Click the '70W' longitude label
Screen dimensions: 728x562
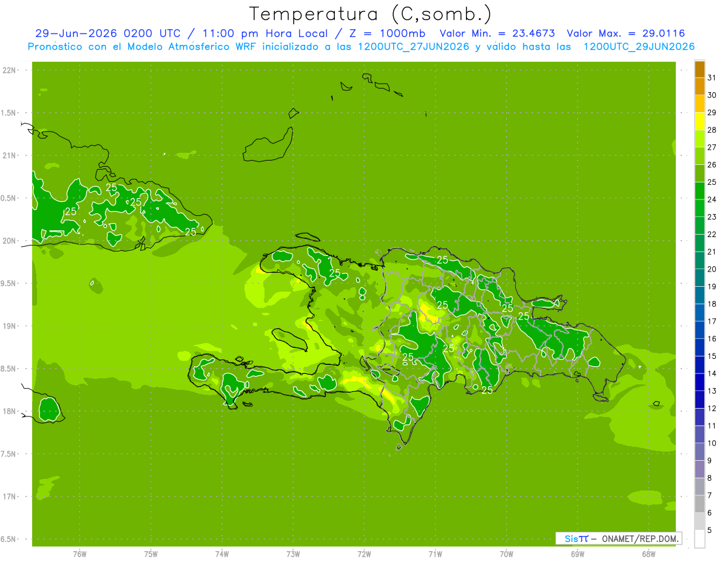(506, 554)
